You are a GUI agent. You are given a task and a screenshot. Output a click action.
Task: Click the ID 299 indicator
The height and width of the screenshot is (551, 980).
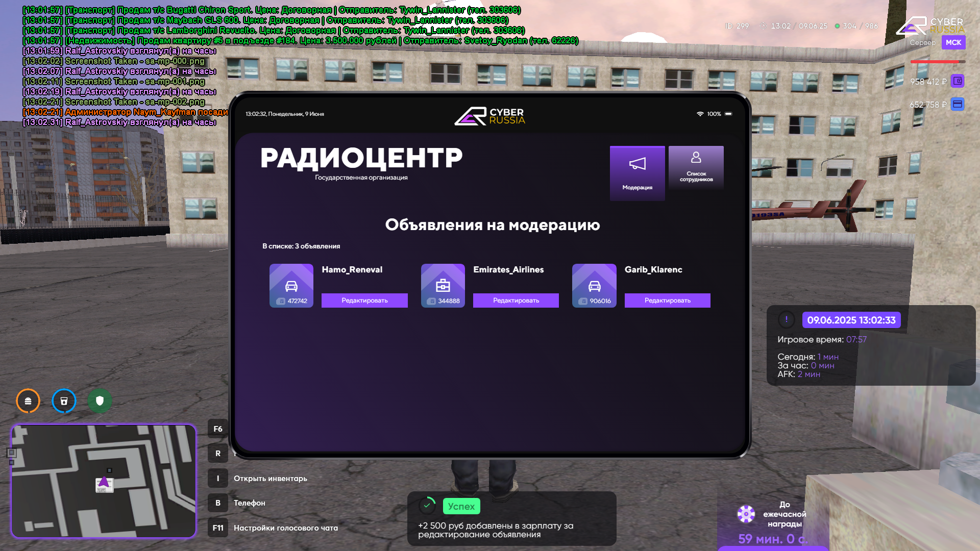(737, 26)
